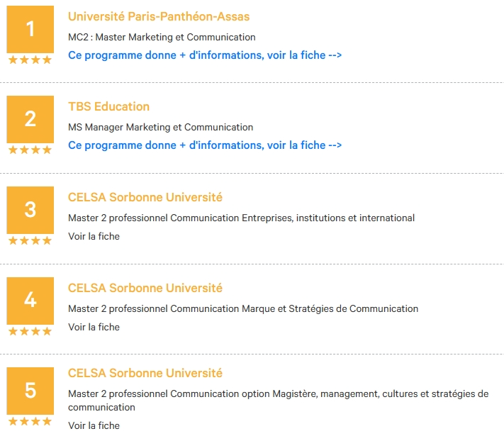The height and width of the screenshot is (441, 504).
Task: Click the orange rank 4 badge
Action: [30, 301]
